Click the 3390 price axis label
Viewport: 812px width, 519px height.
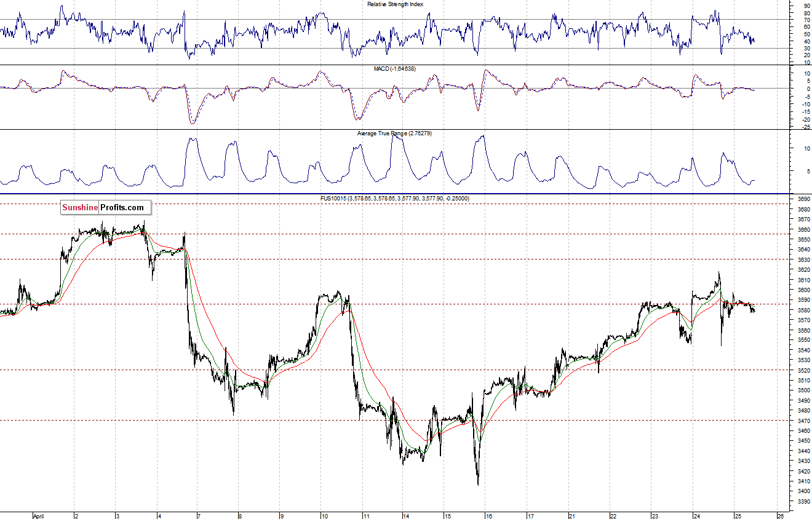tap(803, 501)
